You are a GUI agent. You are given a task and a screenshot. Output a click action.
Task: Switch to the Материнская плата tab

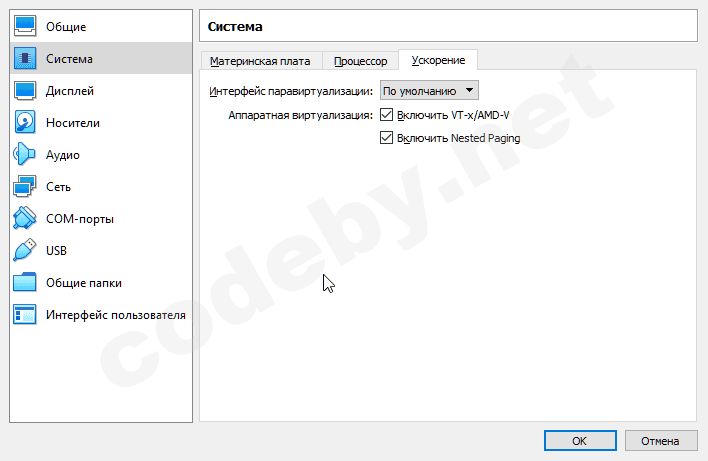click(260, 61)
